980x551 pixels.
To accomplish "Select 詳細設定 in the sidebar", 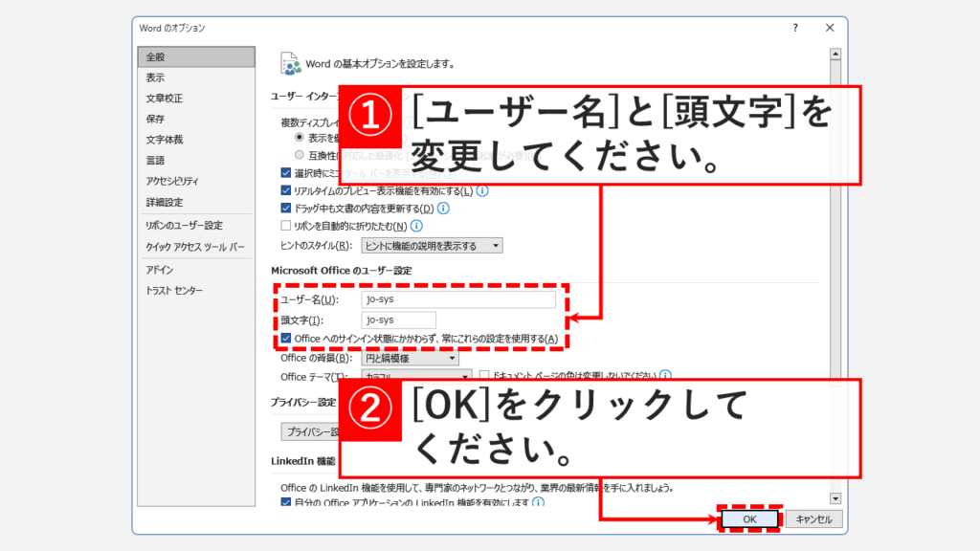I will coord(163,202).
